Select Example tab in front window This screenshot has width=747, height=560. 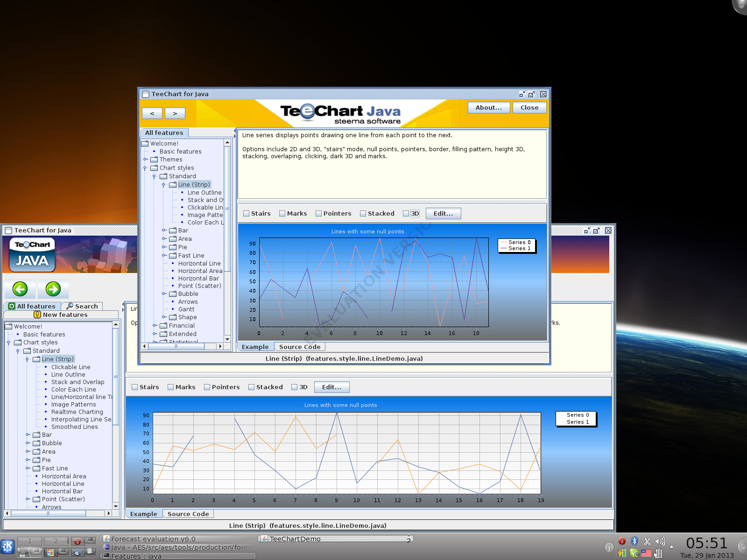(x=255, y=347)
